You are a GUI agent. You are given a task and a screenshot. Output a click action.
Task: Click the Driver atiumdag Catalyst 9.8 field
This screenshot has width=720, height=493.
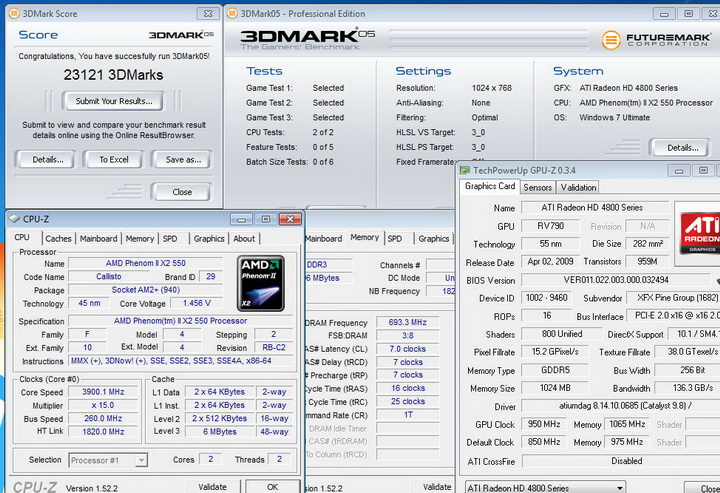[x=621, y=406]
